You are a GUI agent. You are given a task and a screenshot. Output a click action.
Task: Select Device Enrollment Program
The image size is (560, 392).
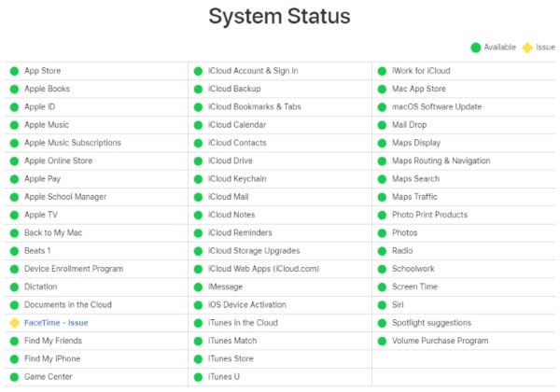74,269
